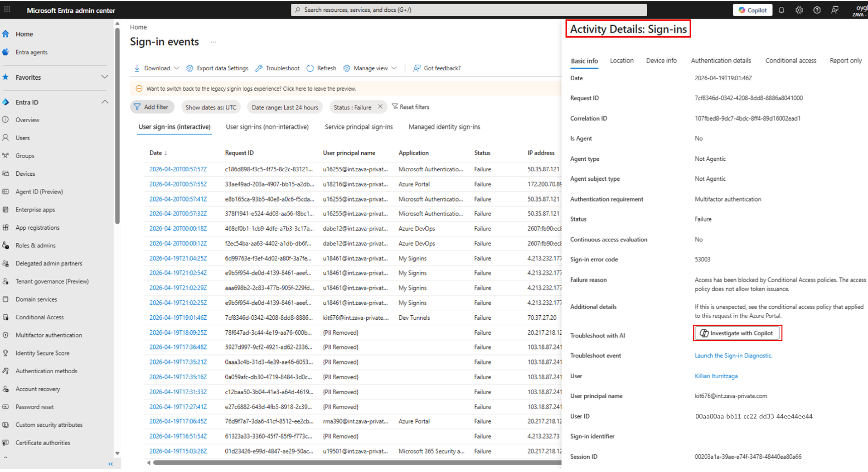Launch the Sign-in Diagnostic link
Screen dimensions: 868x472
pyautogui.click(x=733, y=356)
